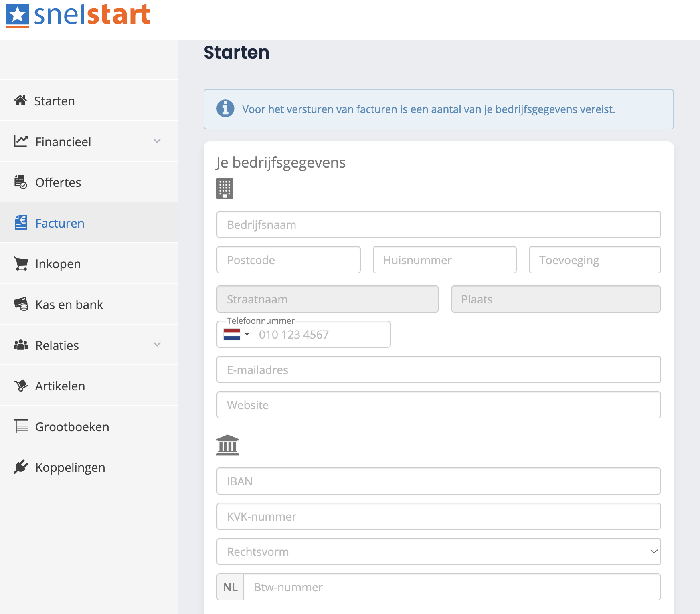
Task: Expand the Relaties submenu chevron
Action: click(157, 344)
